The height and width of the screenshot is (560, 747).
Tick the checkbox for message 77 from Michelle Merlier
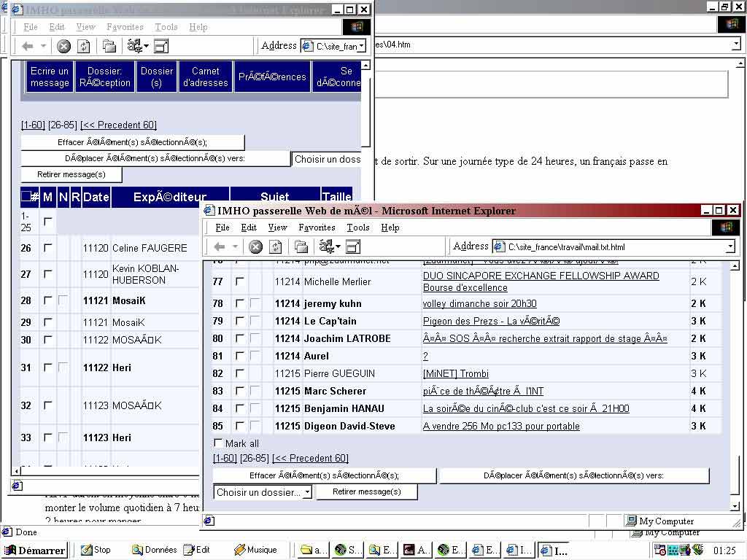click(239, 281)
